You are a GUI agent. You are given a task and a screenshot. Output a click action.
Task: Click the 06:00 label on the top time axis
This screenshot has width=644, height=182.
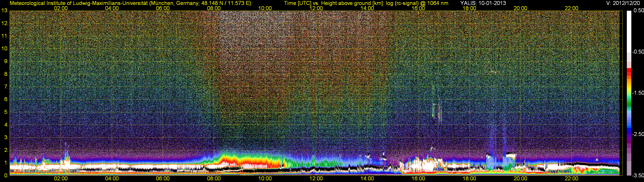click(163, 8)
